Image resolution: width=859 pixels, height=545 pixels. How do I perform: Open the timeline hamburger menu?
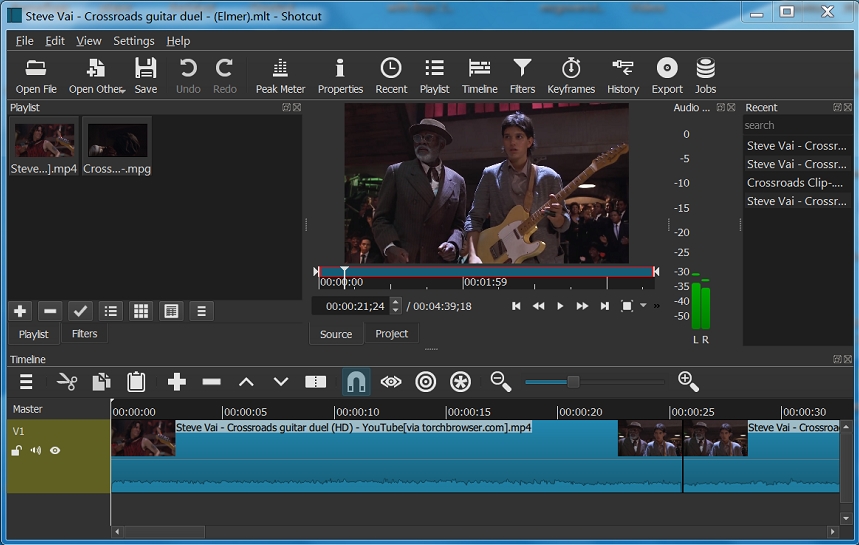tap(26, 382)
